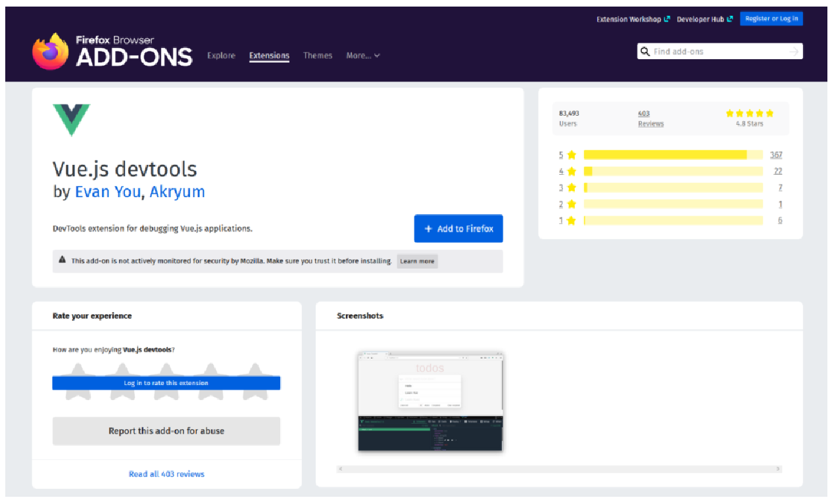832x504 pixels.
Task: Click the star icon beside rating 1
Action: [x=572, y=221]
